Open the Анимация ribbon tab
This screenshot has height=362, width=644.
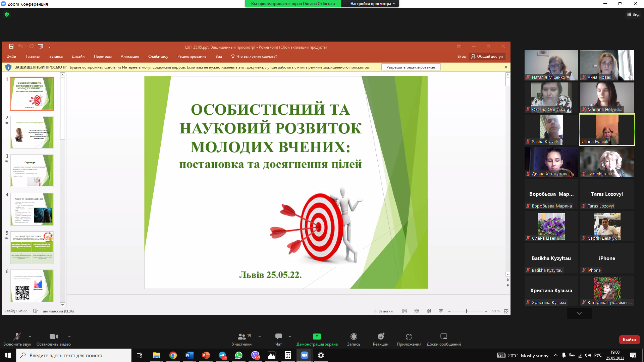pos(129,57)
